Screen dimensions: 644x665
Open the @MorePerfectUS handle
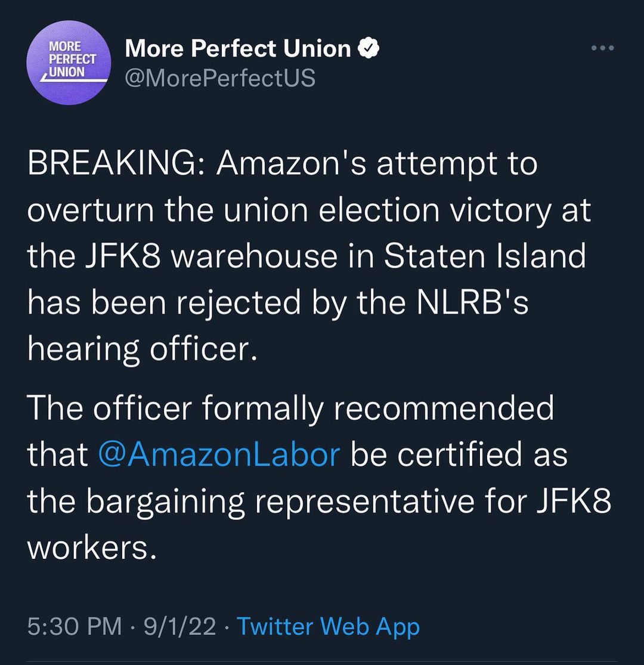click(220, 78)
